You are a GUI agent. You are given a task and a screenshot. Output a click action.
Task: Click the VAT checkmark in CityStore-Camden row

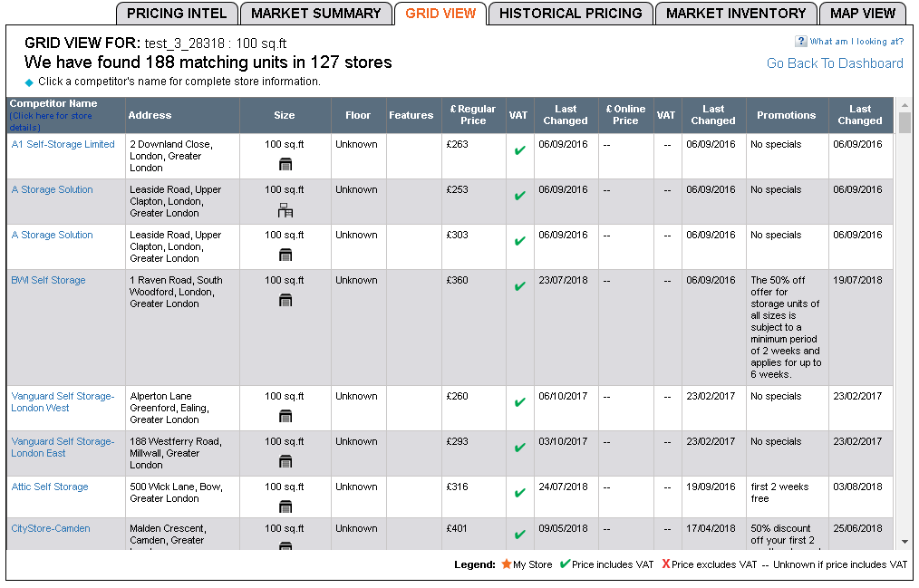519,535
